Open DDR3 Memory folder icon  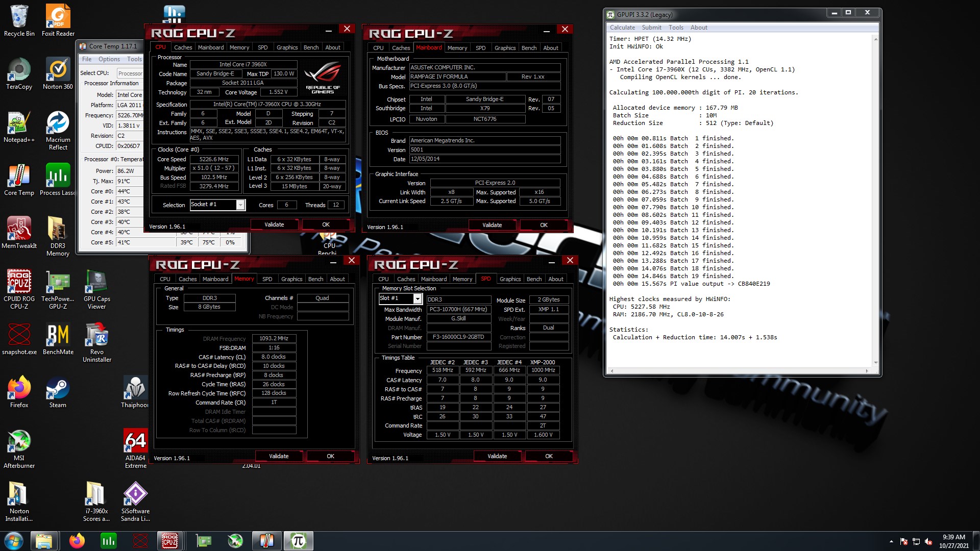pyautogui.click(x=58, y=236)
